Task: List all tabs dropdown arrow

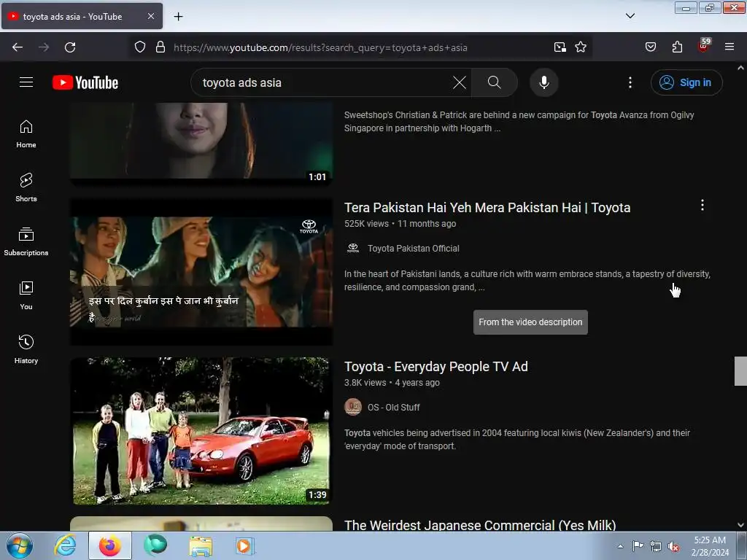Action: point(630,16)
